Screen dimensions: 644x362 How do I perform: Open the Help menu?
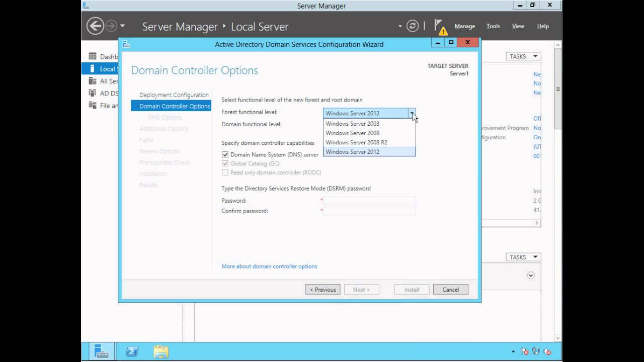coord(543,26)
